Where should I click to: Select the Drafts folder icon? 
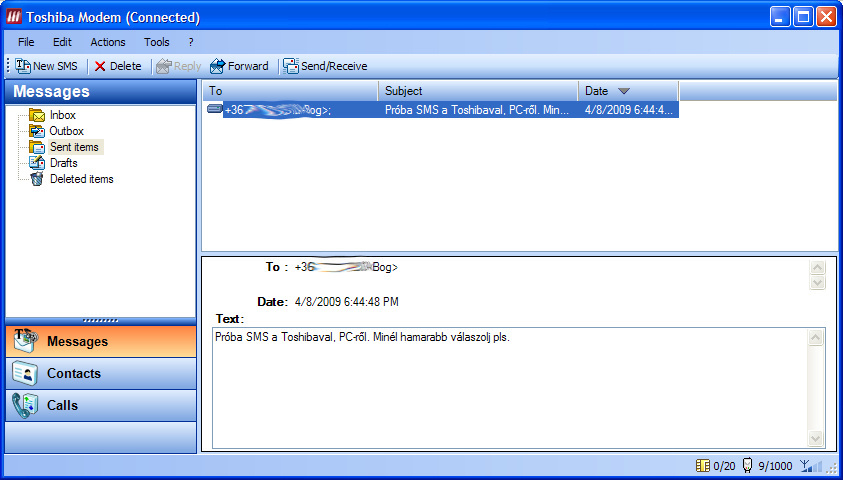point(37,163)
